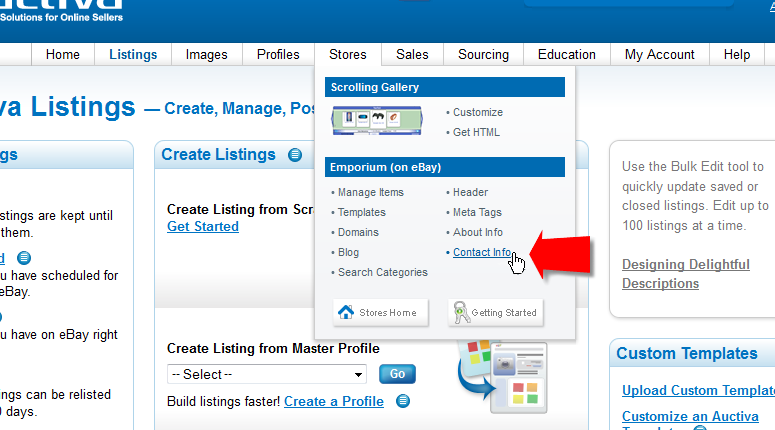The image size is (775, 430).
Task: Open the Help navigation tab
Action: [737, 54]
